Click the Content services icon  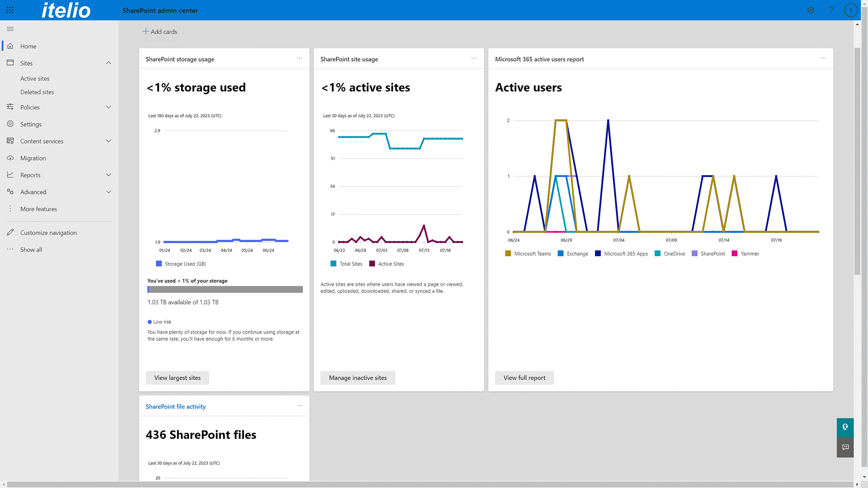coord(10,141)
